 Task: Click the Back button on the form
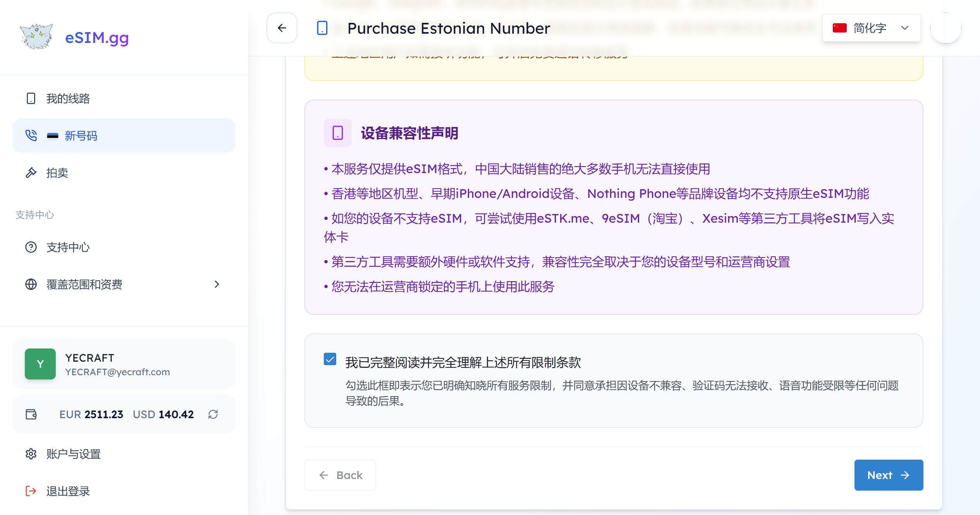click(x=340, y=475)
